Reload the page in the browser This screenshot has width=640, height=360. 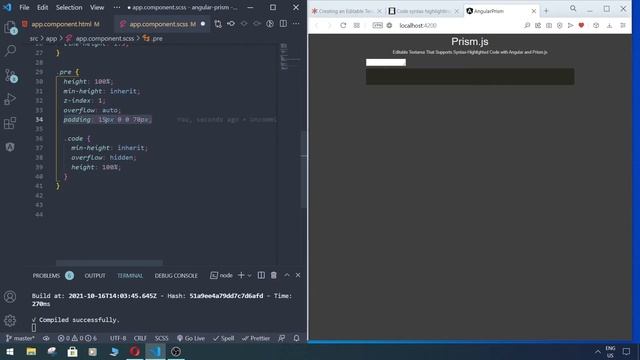pyautogui.click(x=343, y=25)
